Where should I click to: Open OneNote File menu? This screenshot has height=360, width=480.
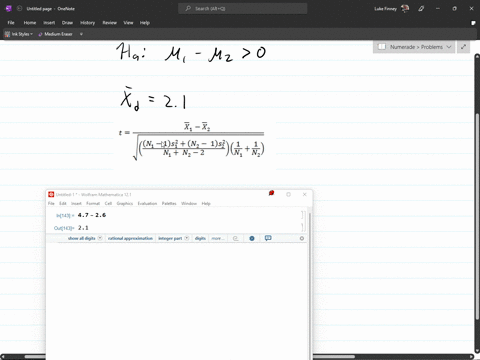11,23
